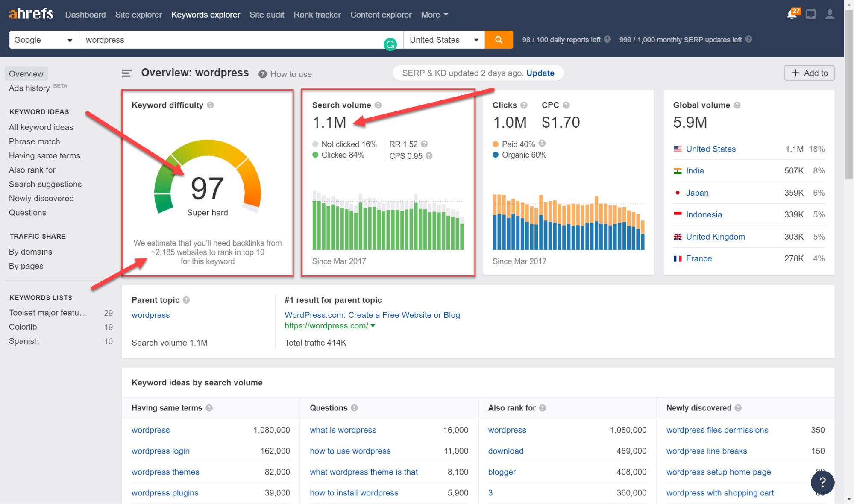Click the keyword search input field
This screenshot has width=854, height=504.
tap(241, 40)
